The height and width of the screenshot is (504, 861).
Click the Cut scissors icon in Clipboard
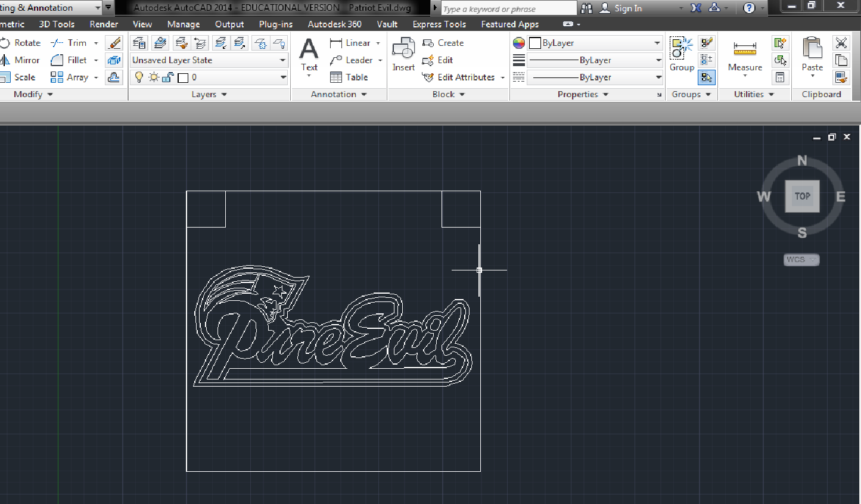point(841,43)
